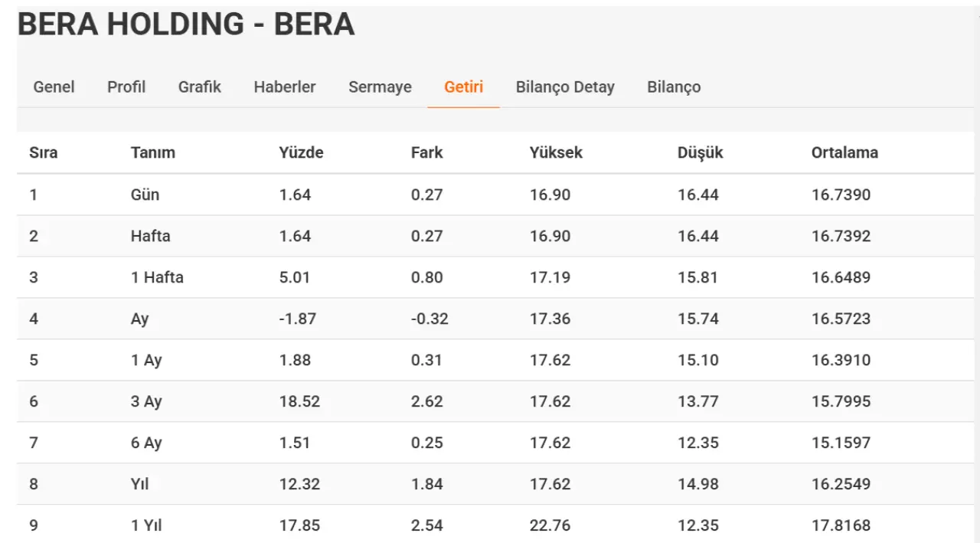This screenshot has width=980, height=543.
Task: Click the 2.54 Fark value
Action: [x=426, y=525]
